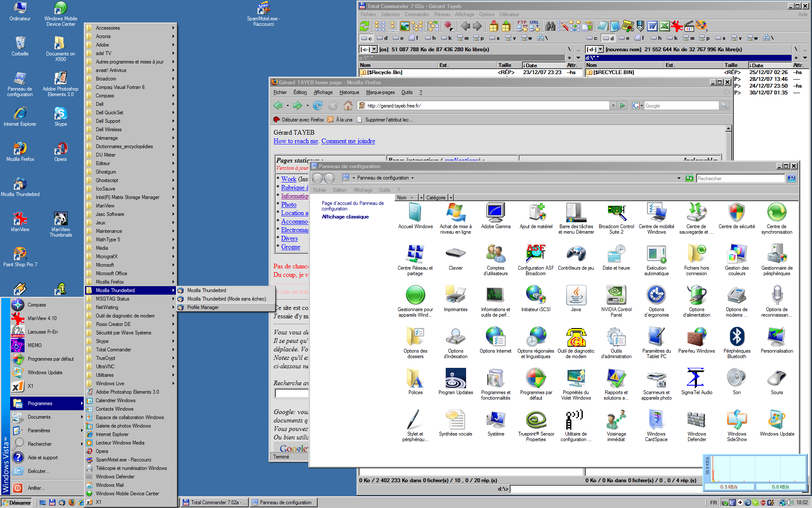This screenshot has height=508, width=812.
Task: Select Paint Shop Pro 7 desktop icon
Action: [20, 257]
